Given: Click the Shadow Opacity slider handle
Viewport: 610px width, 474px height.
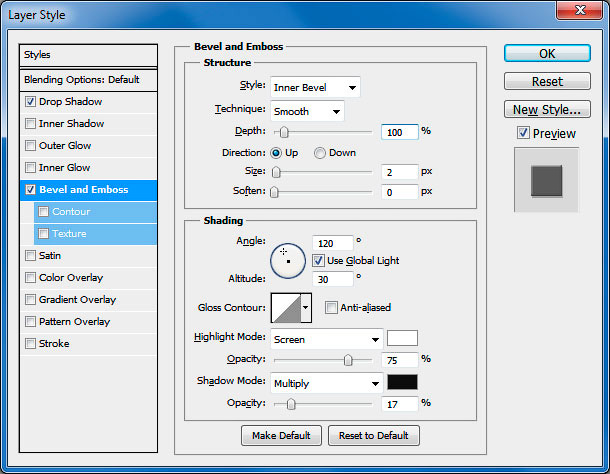Looking at the screenshot, I should click(x=291, y=404).
